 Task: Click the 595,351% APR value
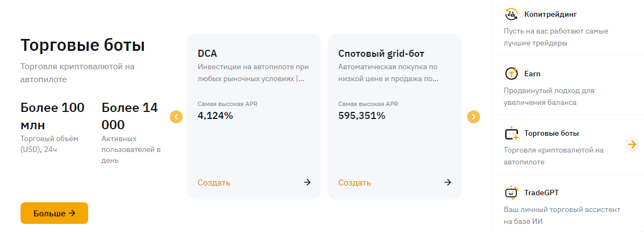362,115
